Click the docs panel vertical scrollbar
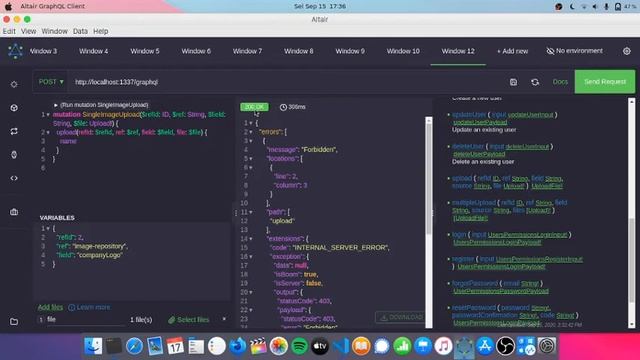 pos(631,213)
